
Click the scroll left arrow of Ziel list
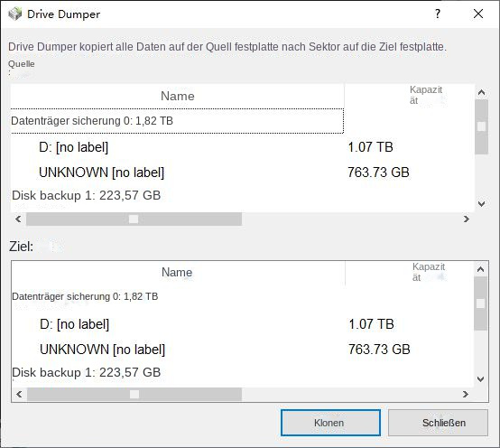click(x=20, y=395)
